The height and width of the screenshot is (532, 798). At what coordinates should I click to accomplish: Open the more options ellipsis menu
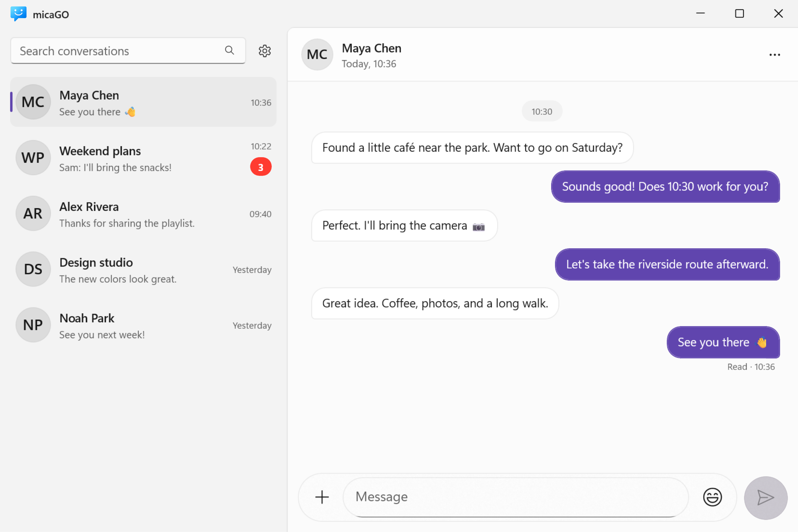coord(775,55)
